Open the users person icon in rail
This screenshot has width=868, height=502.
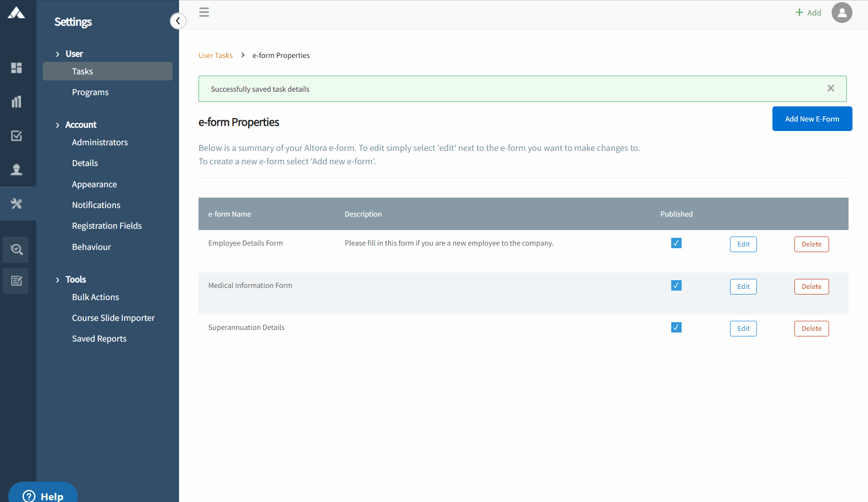point(16,169)
